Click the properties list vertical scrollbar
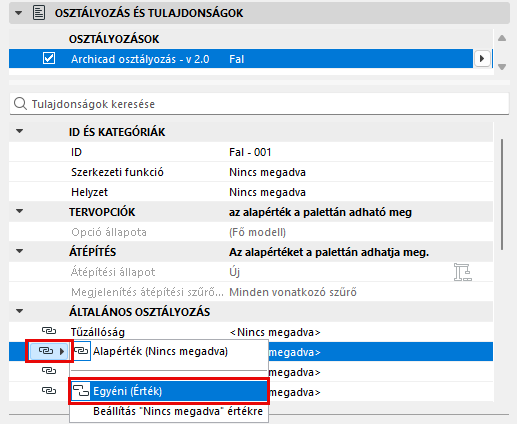This screenshot has height=424, width=517. pos(502,195)
